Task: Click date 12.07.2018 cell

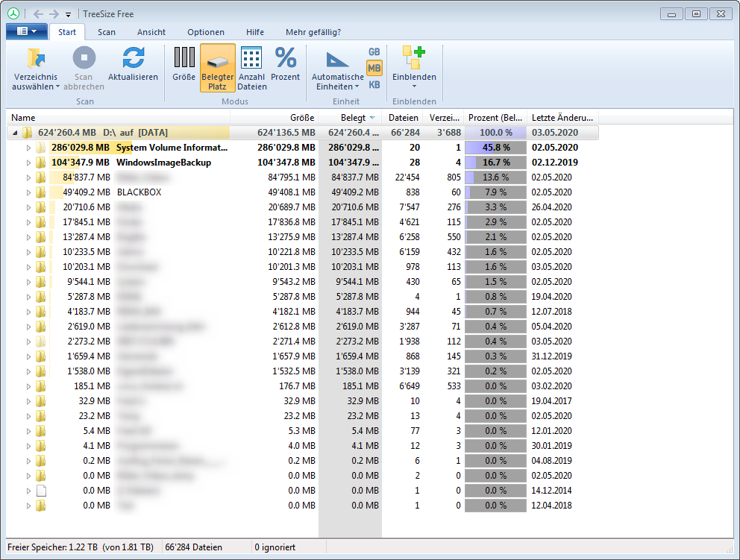Action: click(x=552, y=312)
